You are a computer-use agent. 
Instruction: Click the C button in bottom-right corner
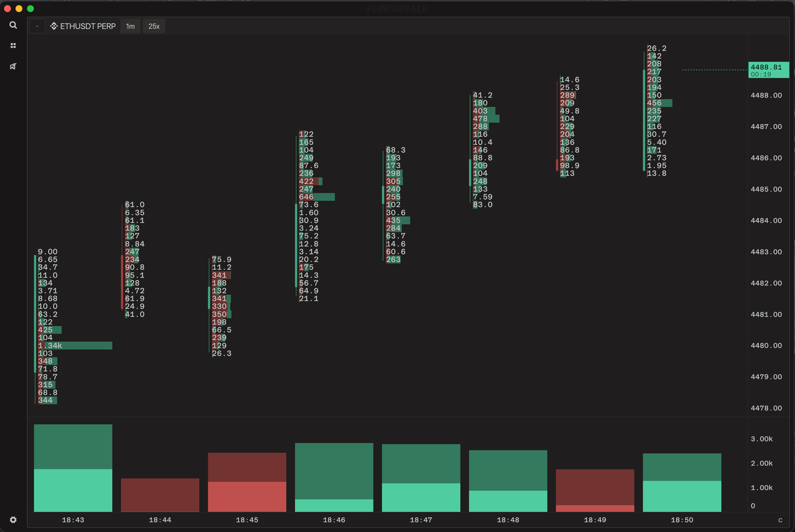coord(780,520)
